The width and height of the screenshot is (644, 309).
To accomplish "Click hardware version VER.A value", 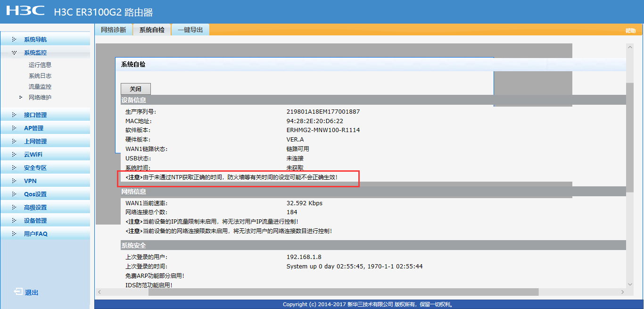I will [x=295, y=140].
